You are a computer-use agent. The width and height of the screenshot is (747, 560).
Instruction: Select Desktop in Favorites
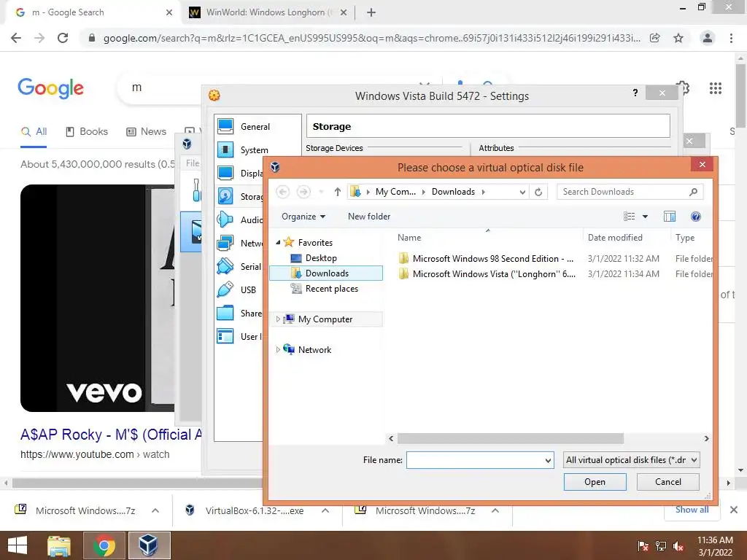point(321,258)
